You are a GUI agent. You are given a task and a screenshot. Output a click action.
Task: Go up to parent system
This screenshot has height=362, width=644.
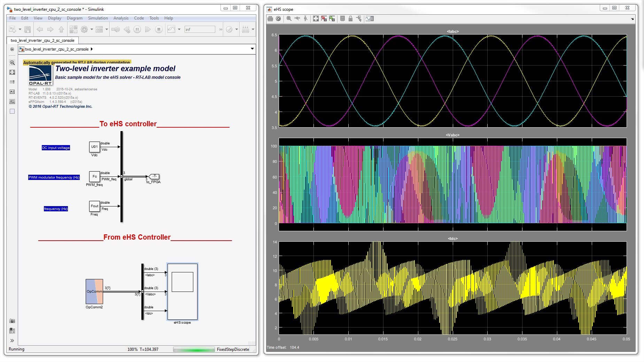click(x=61, y=30)
